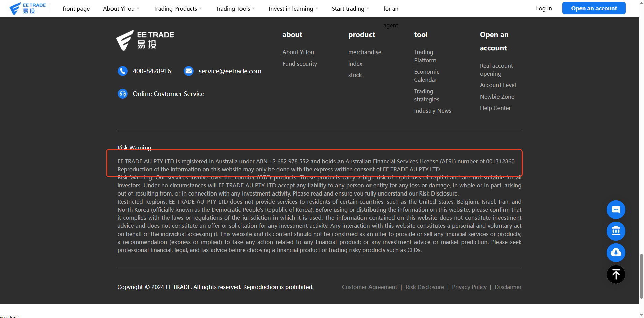Click the 'product' footer column heading

(362, 35)
